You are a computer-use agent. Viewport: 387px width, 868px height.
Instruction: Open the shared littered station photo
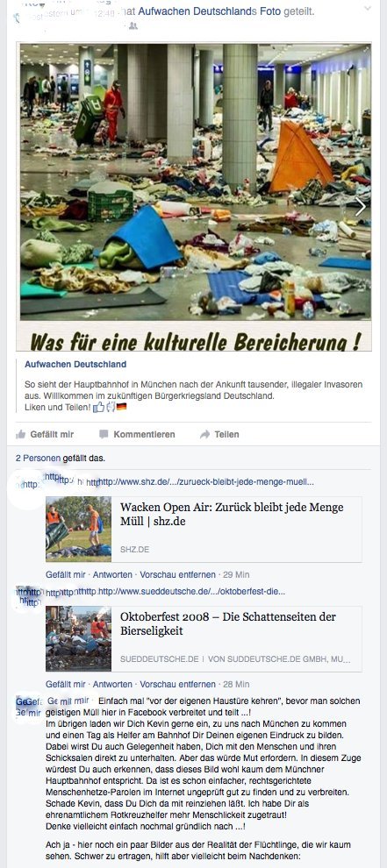point(196,182)
